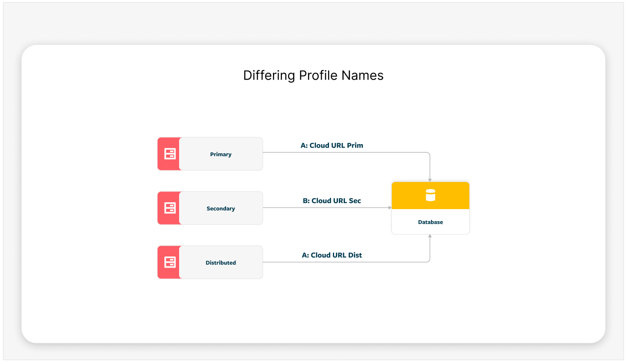
Task: Click the downward arrowhead above the Database box
Action: (430, 180)
